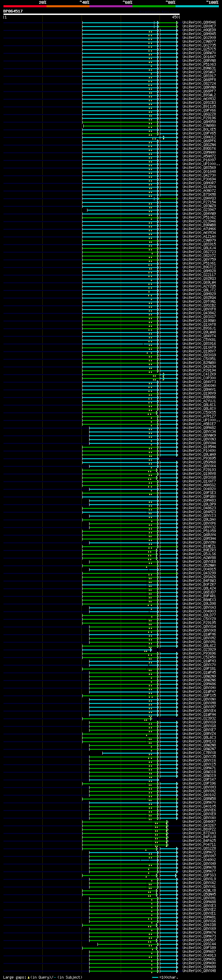Select hit label UniRef100_B7ZXA3

(x=199, y=833)
